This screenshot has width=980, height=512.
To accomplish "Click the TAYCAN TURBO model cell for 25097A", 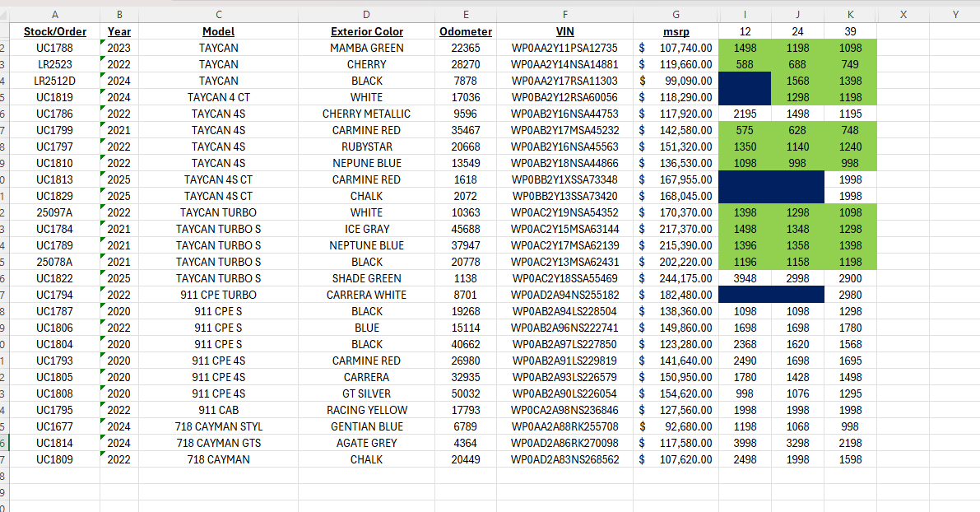I will pyautogui.click(x=219, y=212).
